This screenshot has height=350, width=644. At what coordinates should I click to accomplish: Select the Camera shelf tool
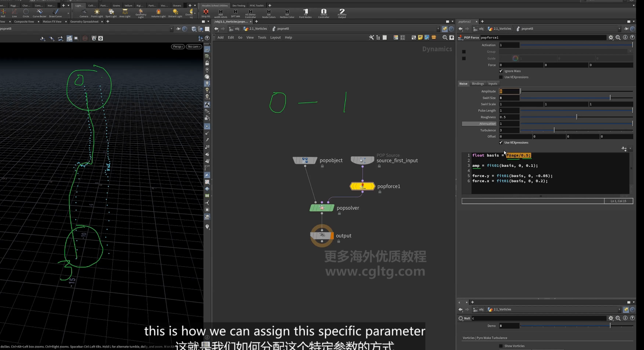pyautogui.click(x=84, y=13)
